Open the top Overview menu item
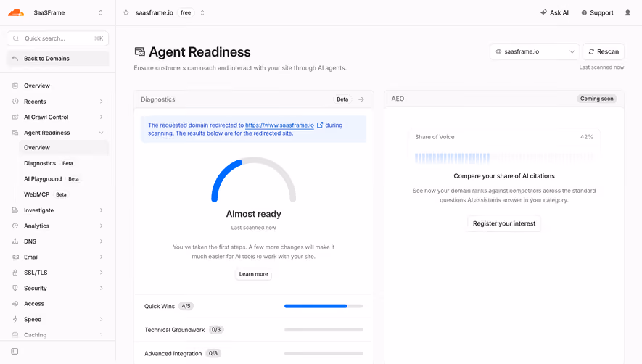Screen dimensions: 642x364 [58, 86]
